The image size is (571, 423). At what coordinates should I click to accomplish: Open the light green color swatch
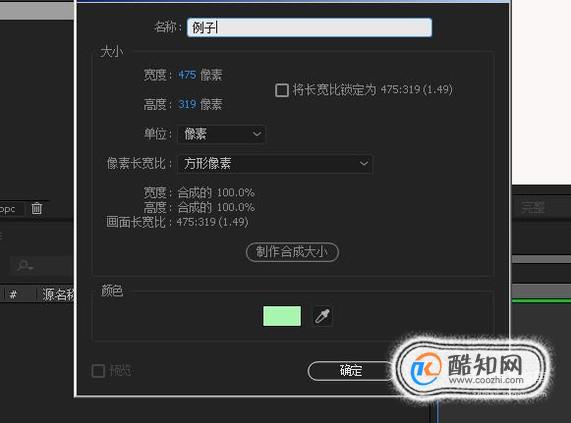point(282,316)
